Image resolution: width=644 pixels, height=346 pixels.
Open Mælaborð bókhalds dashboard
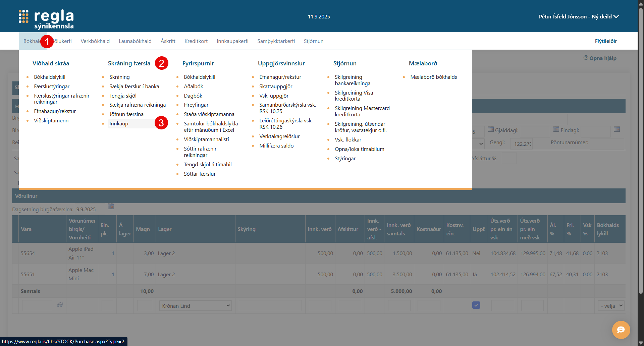pyautogui.click(x=433, y=77)
